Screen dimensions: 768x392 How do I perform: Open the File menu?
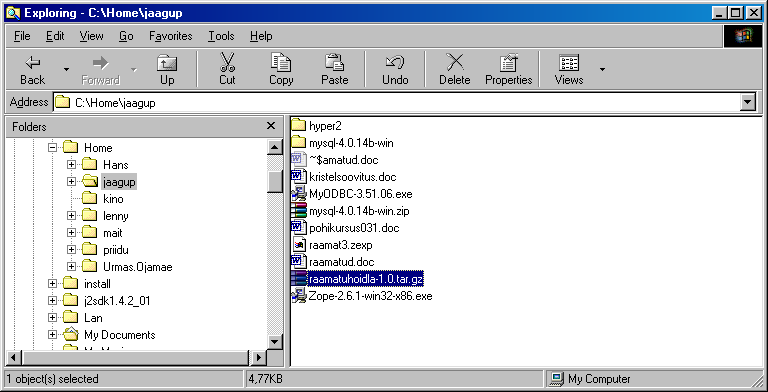point(22,36)
